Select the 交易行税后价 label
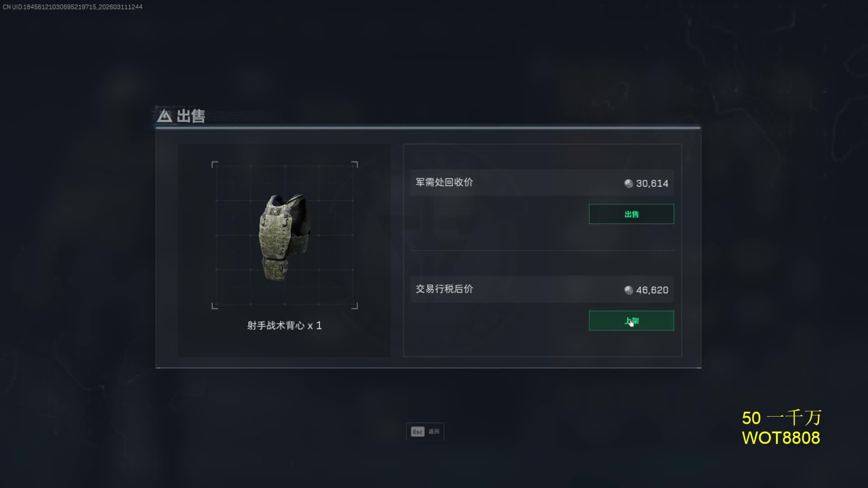The width and height of the screenshot is (868, 488). point(444,289)
